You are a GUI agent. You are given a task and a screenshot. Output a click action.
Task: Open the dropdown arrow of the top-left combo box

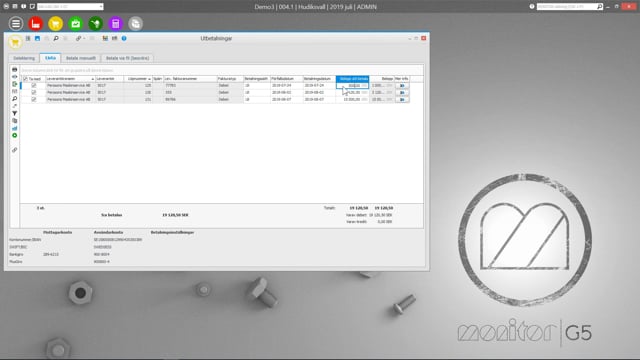[101, 7]
